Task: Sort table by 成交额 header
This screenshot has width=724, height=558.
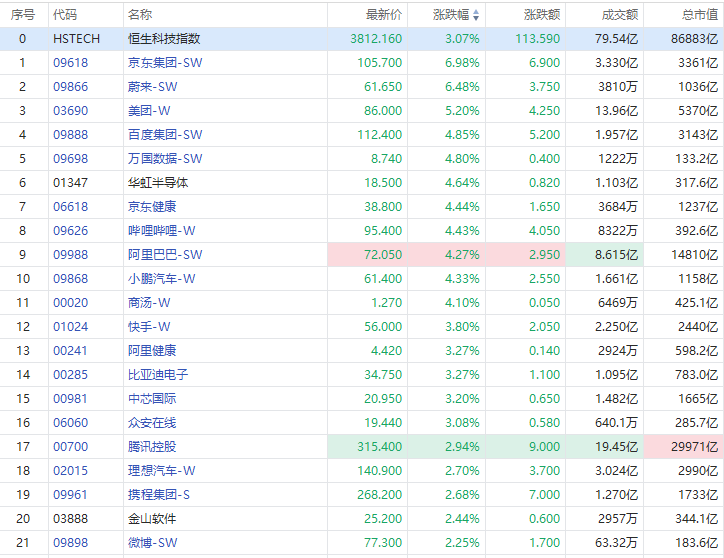Action: coord(620,15)
